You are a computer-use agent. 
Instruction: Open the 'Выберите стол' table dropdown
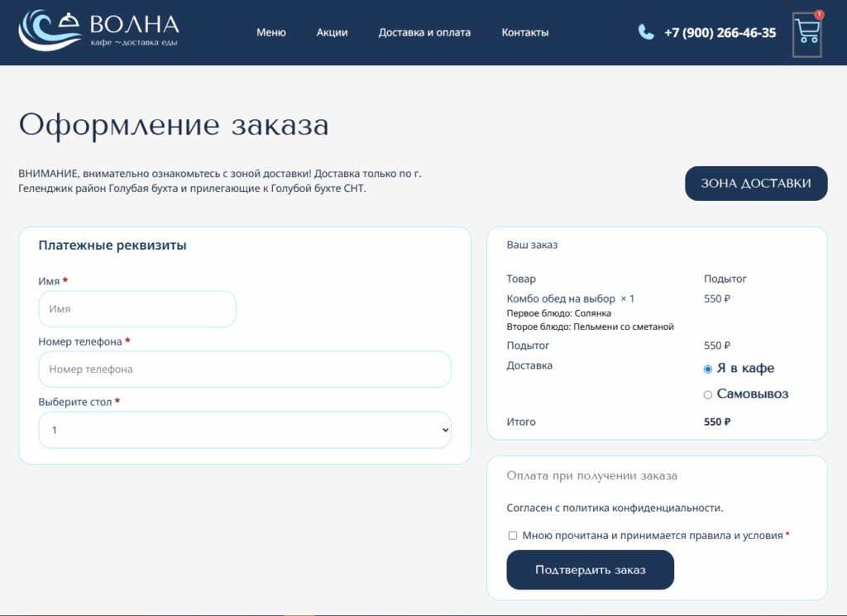coord(245,430)
